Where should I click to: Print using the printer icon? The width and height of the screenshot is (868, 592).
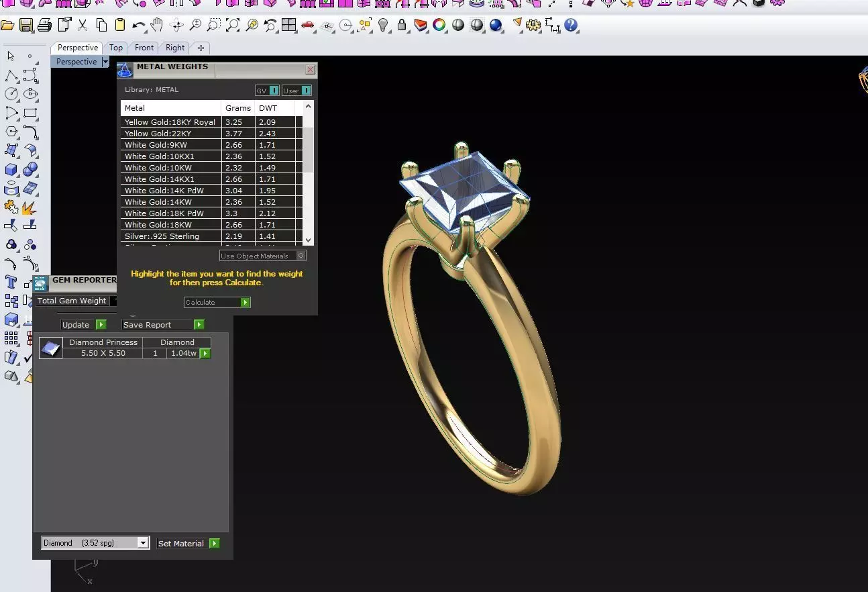(x=45, y=26)
